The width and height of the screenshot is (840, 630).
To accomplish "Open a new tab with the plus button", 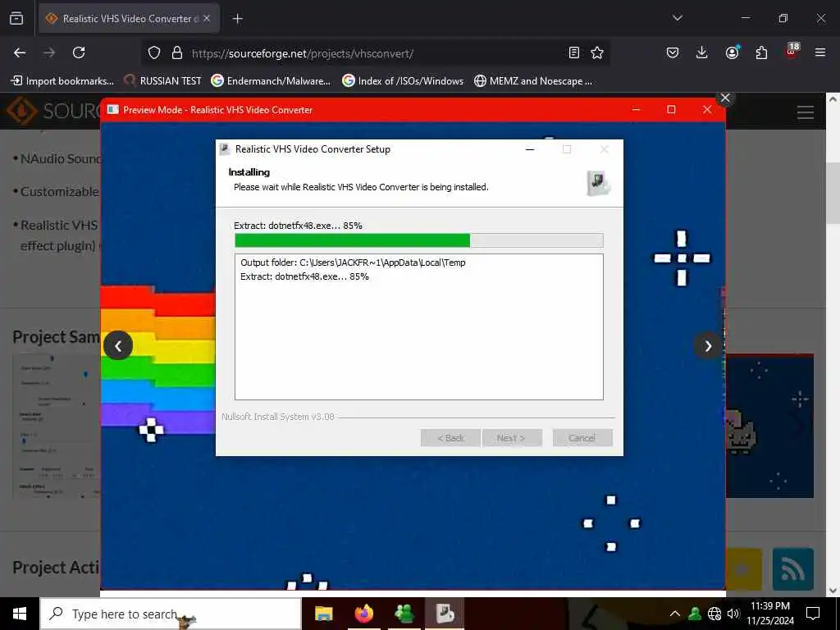I will (x=237, y=19).
